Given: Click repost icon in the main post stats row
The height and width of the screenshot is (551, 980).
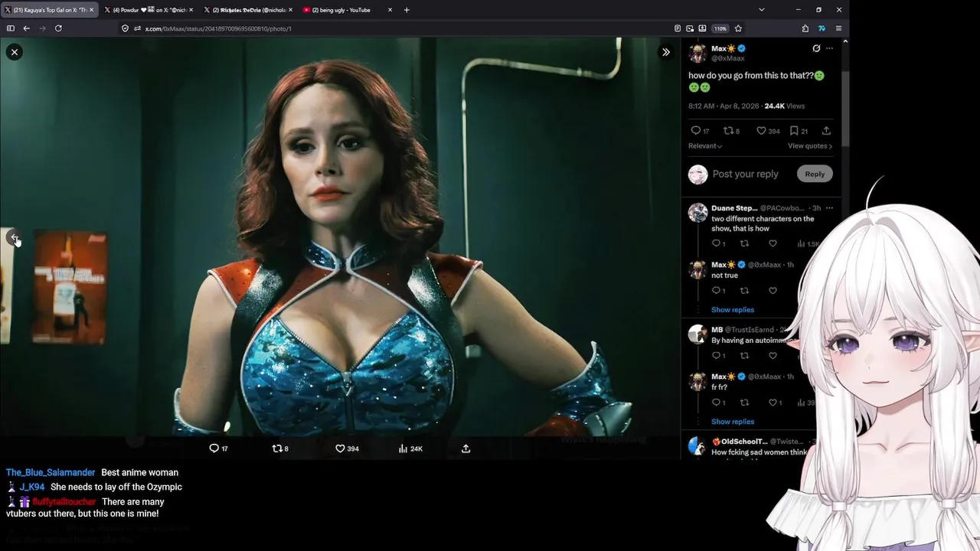Looking at the screenshot, I should (728, 131).
